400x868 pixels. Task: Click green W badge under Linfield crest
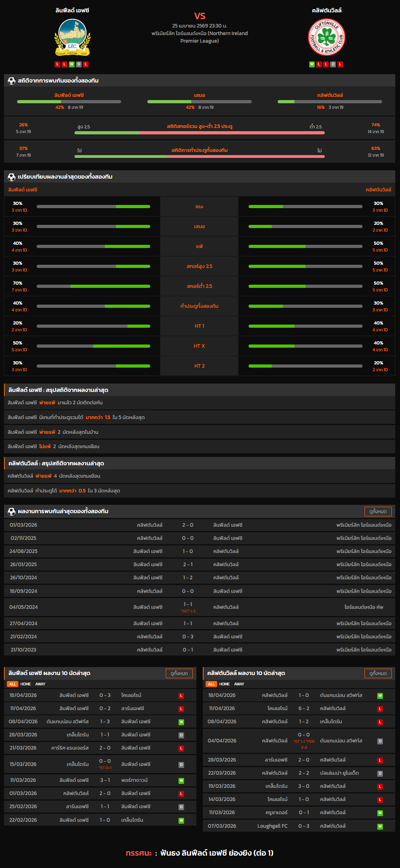pyautogui.click(x=72, y=64)
